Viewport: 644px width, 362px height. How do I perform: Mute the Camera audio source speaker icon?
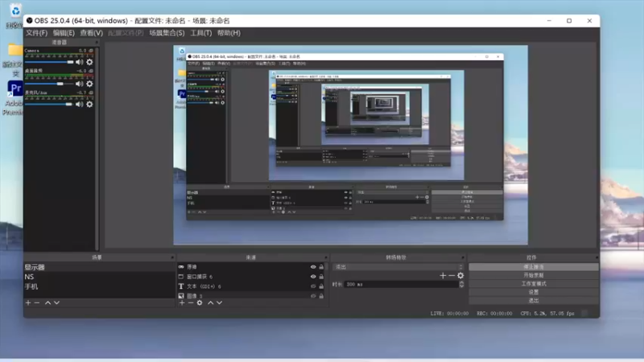pos(79,62)
